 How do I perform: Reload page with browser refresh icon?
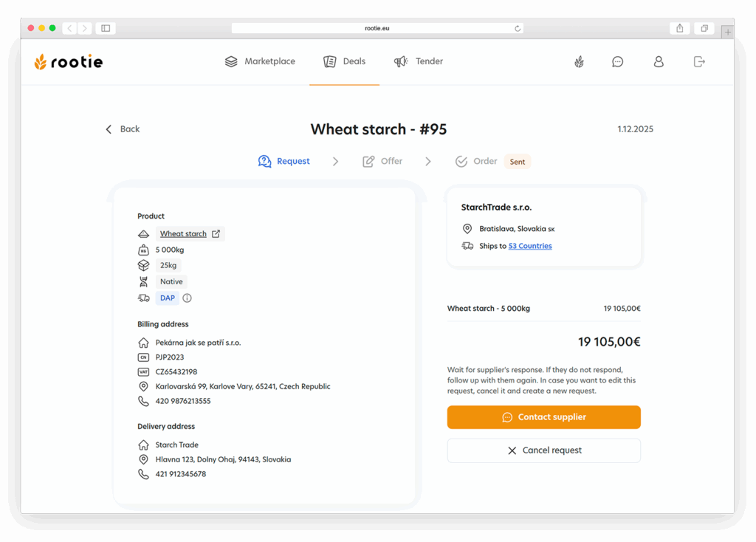pos(518,29)
